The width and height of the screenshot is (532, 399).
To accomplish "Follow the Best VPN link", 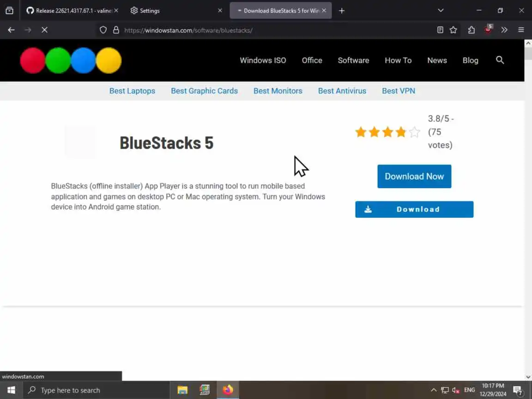I will tap(399, 91).
